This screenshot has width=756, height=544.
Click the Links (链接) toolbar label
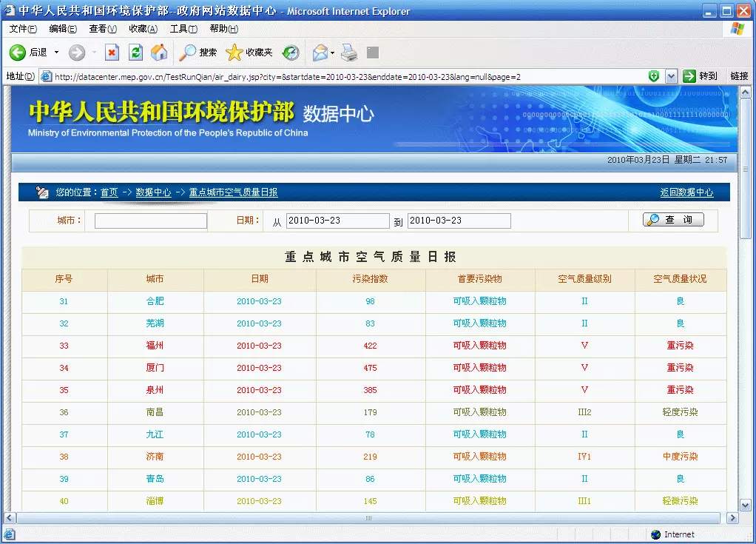click(739, 76)
